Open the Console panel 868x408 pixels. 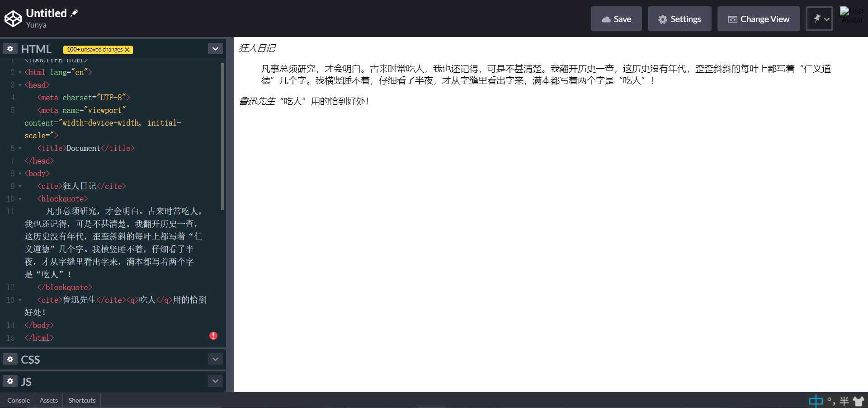[x=19, y=400]
